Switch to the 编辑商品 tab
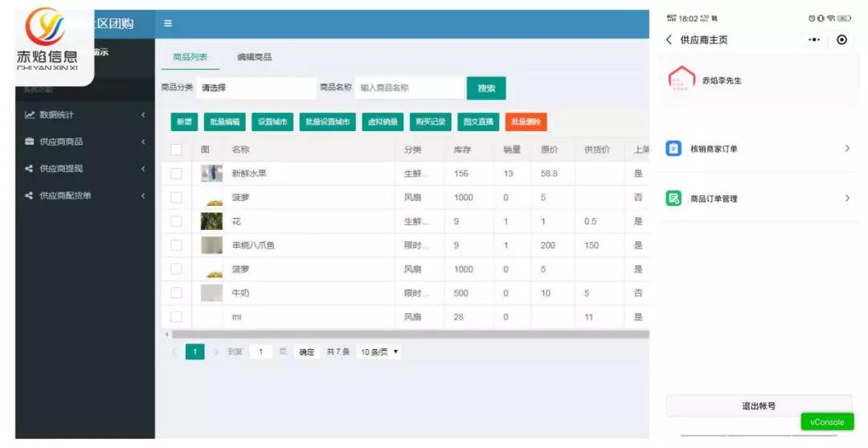The height and width of the screenshot is (448, 868). click(254, 57)
